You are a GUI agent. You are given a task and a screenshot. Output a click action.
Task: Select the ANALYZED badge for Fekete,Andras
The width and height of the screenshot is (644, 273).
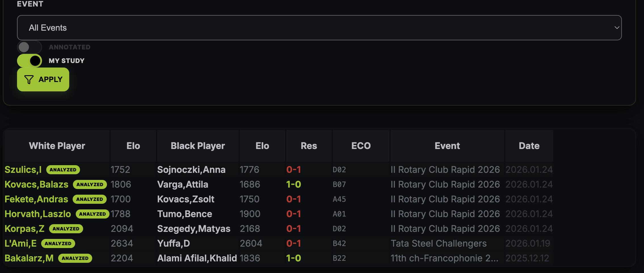click(x=90, y=199)
